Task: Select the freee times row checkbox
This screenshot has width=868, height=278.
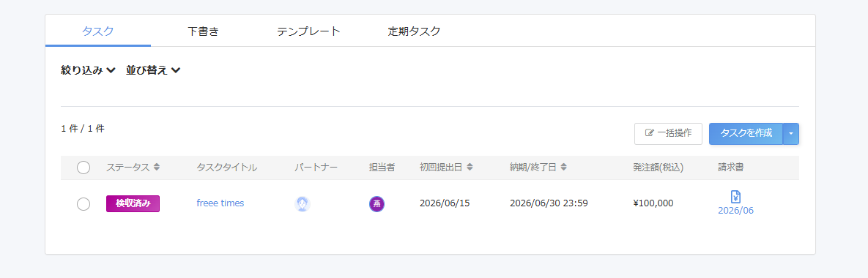Action: pos(84,204)
